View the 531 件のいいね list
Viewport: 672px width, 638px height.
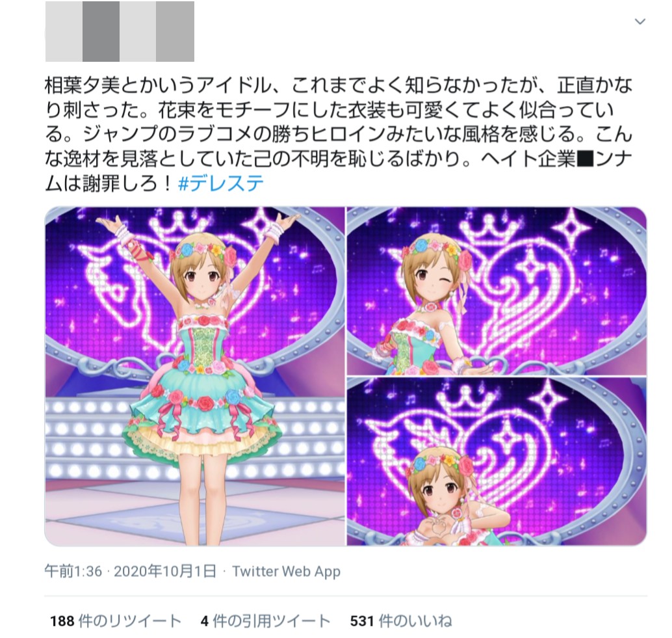401,621
